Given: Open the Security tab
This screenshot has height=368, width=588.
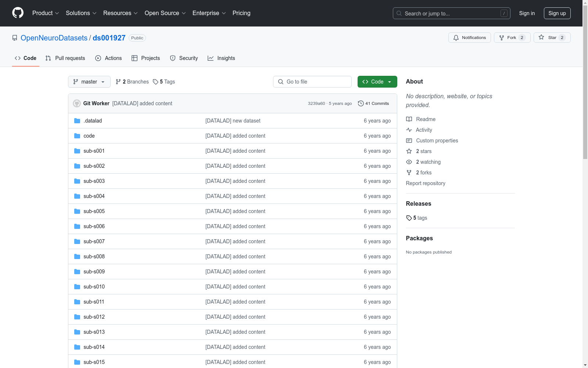Looking at the screenshot, I should (x=184, y=58).
